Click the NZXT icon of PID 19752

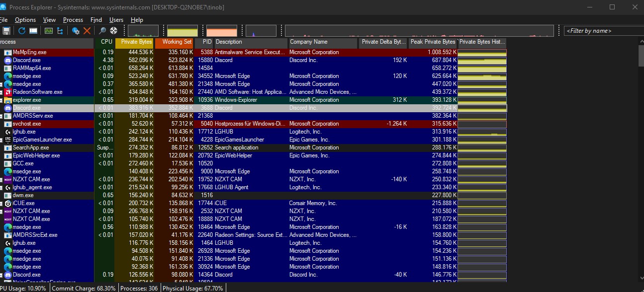pos(8,179)
